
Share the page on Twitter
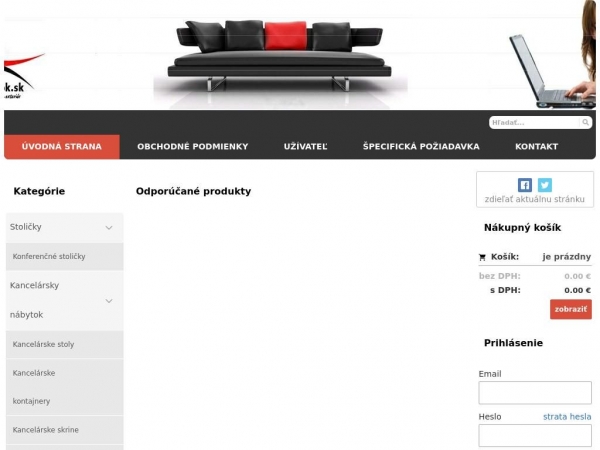pyautogui.click(x=545, y=185)
